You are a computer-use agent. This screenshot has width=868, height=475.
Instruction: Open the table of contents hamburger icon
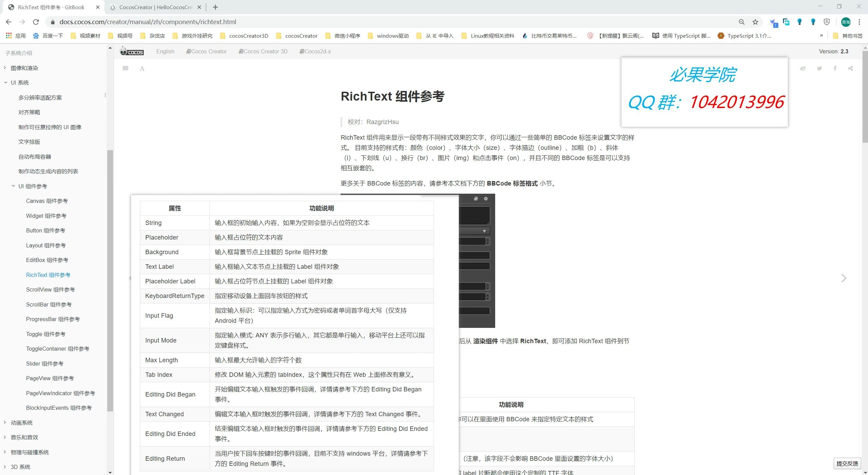click(125, 68)
